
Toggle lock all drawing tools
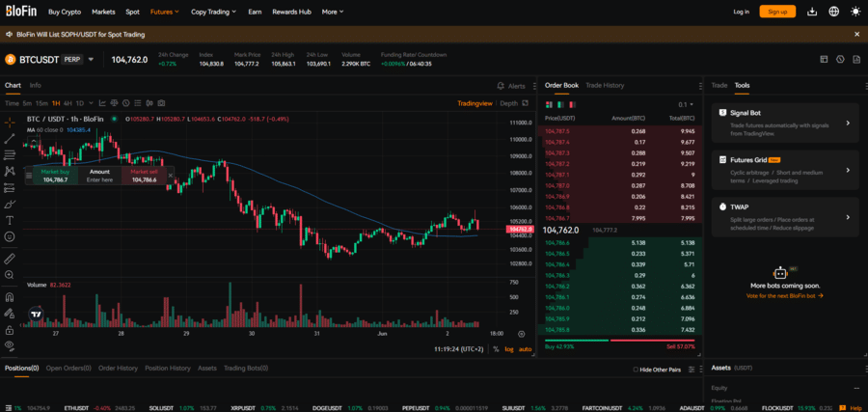pos(10,330)
